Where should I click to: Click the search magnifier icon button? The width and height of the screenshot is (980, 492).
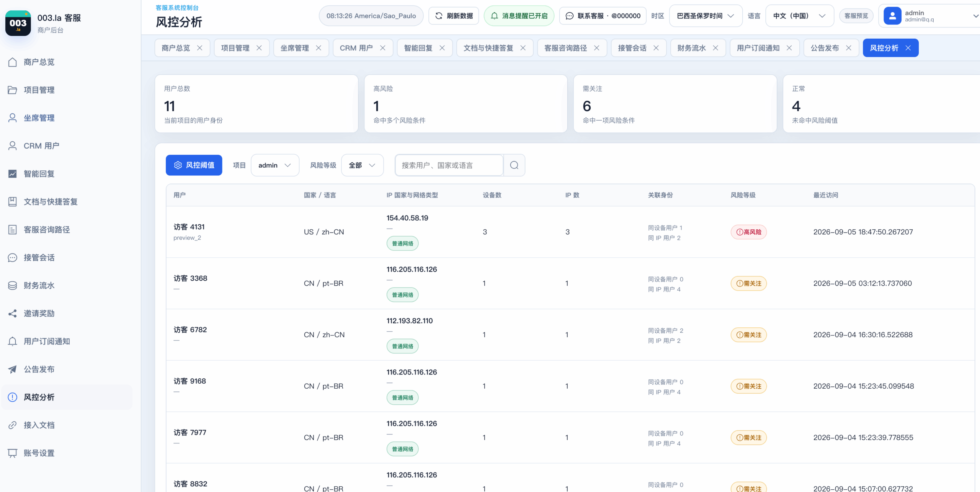click(514, 165)
